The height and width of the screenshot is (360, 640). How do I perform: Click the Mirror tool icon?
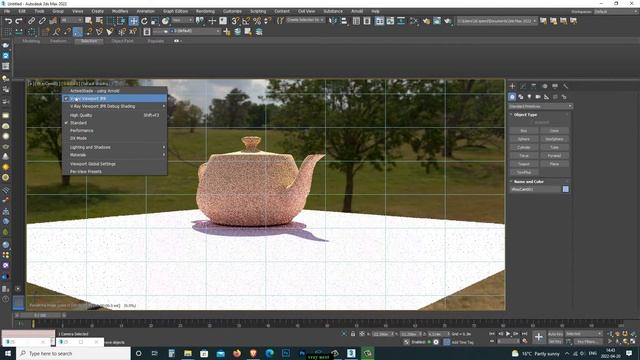coord(333,21)
